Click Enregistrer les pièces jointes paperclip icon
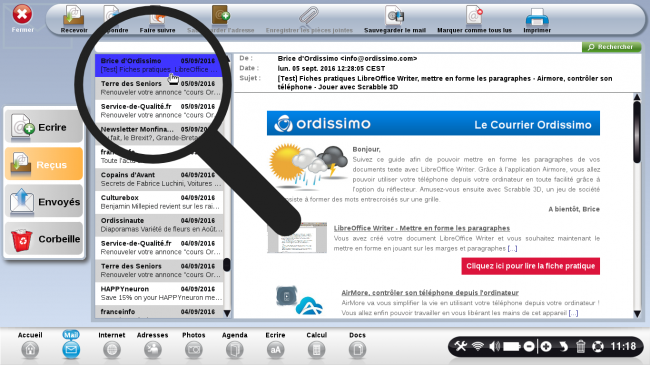Screen dimensions: 650x365 309,16
